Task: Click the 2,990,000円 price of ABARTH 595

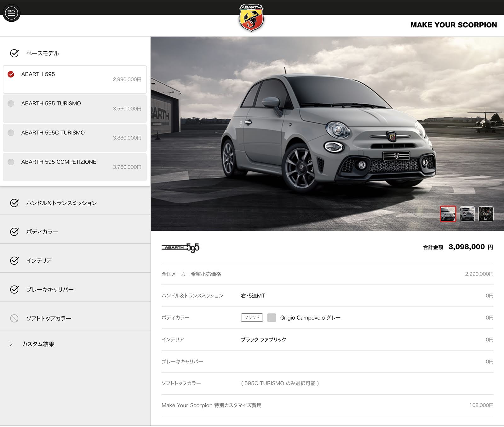Action: tap(127, 79)
